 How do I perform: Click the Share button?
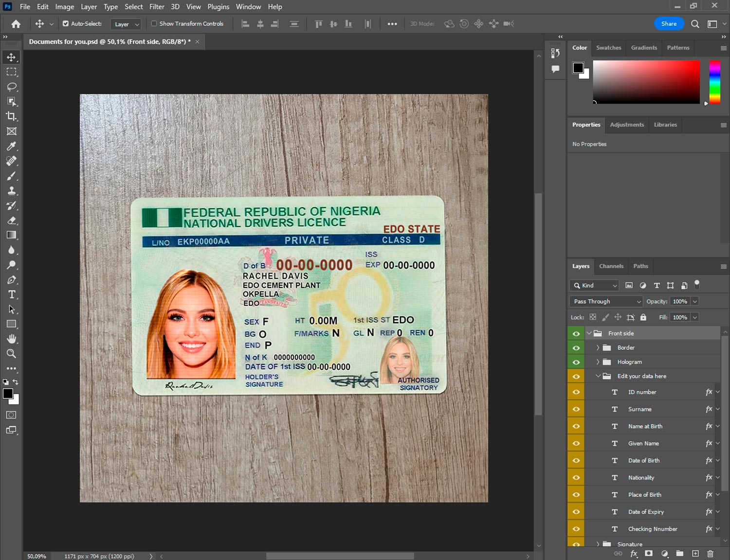click(669, 24)
